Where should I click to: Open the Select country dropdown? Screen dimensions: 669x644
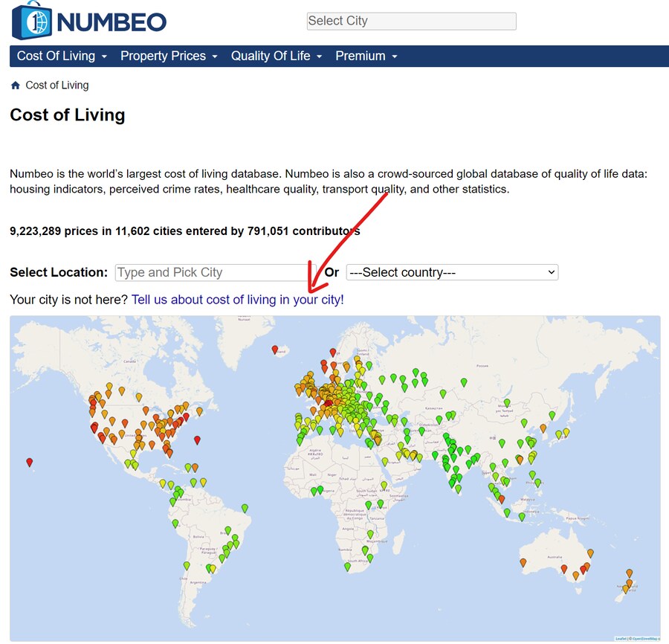click(452, 272)
